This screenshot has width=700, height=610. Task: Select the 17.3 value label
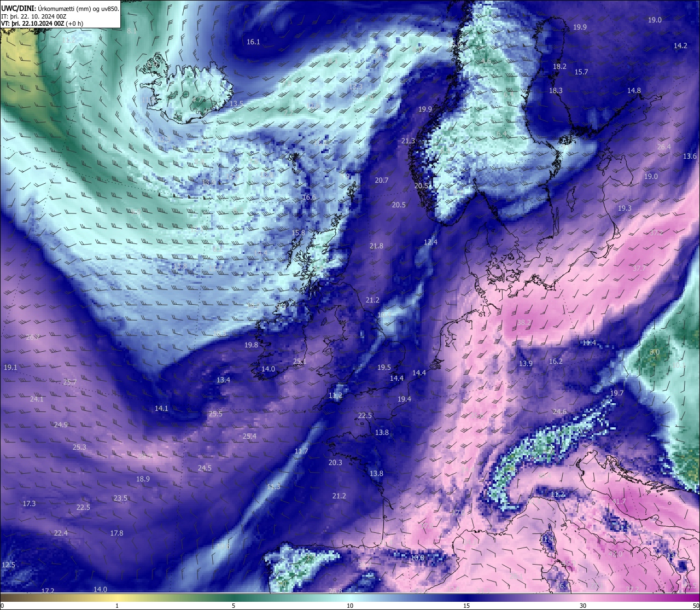click(29, 504)
